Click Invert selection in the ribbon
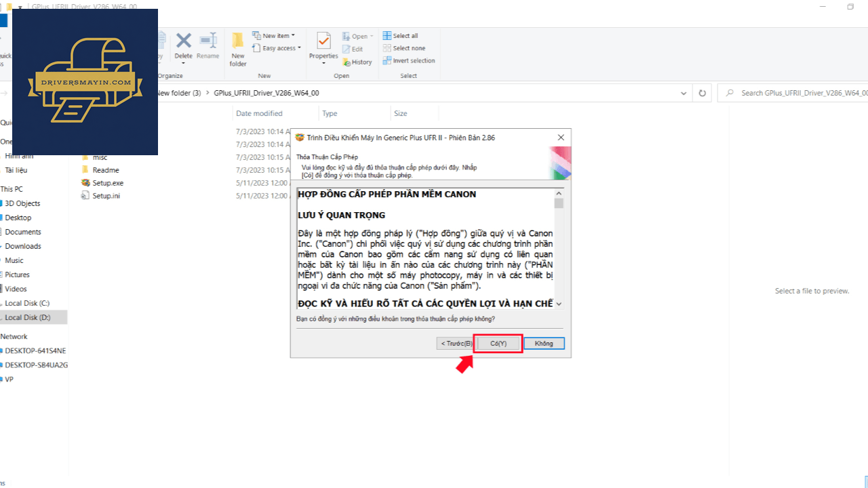This screenshot has width=868, height=488. [409, 60]
